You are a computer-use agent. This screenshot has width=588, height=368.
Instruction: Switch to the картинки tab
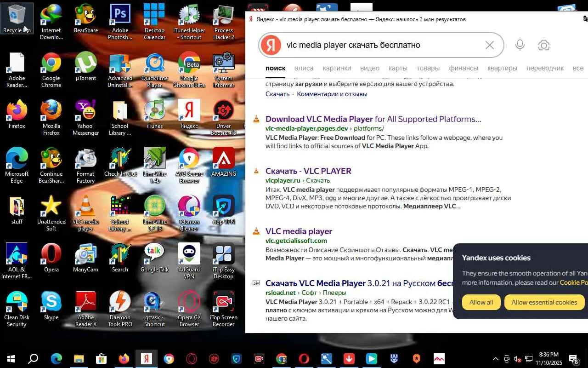[x=337, y=68]
